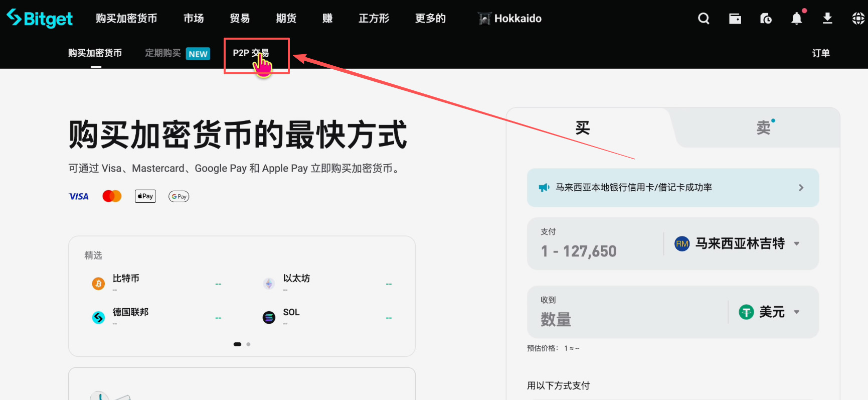Select the SOL featured row

click(327, 317)
